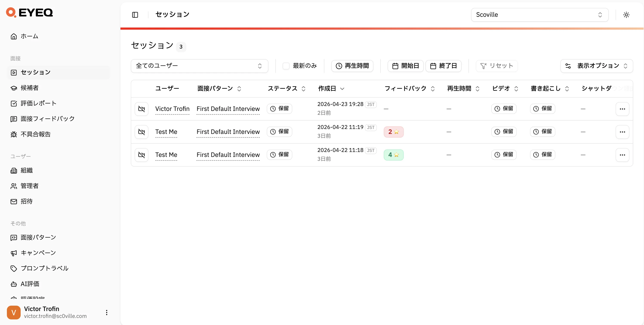Open the 開始日 date filter button
This screenshot has height=325, width=644.
tap(405, 66)
